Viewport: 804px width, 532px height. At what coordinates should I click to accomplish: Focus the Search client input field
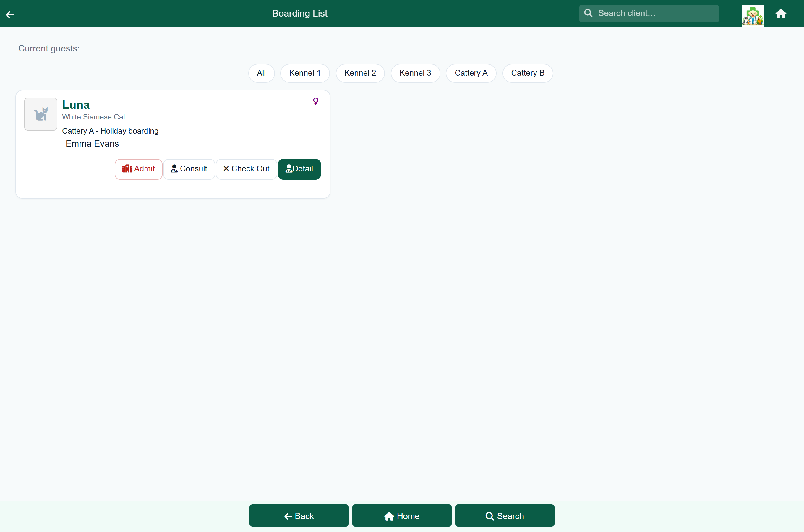click(x=649, y=13)
